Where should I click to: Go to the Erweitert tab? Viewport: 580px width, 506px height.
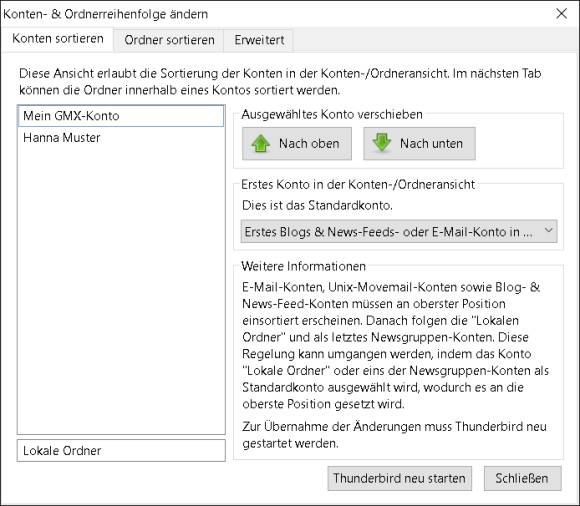pyautogui.click(x=259, y=40)
